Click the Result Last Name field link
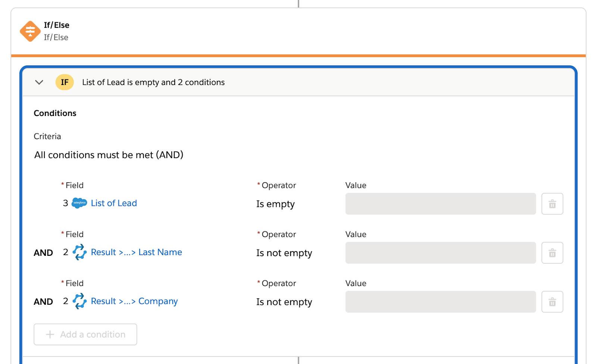Image resolution: width=597 pixels, height=364 pixels. point(136,252)
